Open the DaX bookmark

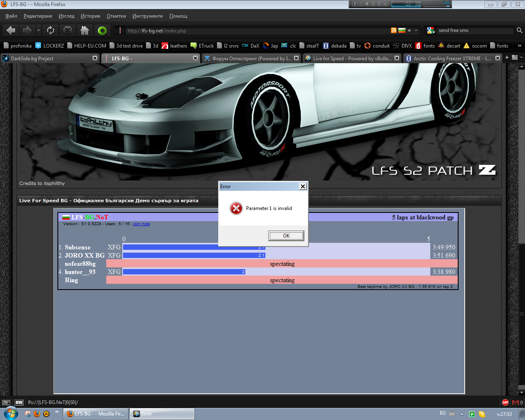point(251,46)
